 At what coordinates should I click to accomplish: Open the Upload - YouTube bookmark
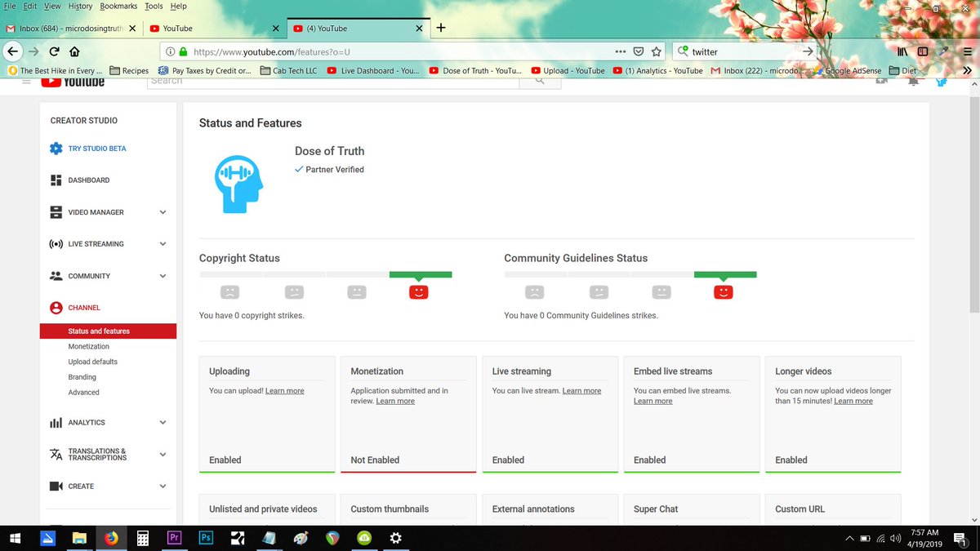tap(567, 71)
